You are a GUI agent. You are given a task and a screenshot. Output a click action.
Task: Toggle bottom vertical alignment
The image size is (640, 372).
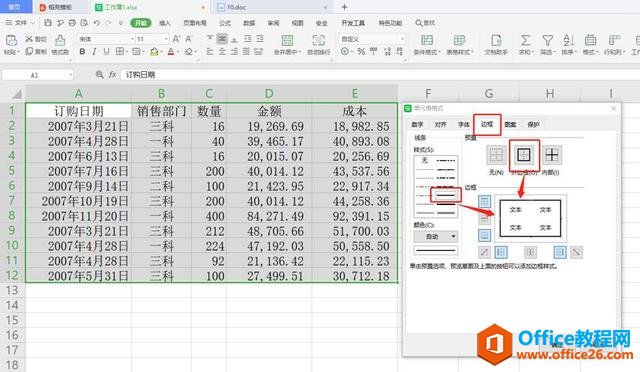234,39
